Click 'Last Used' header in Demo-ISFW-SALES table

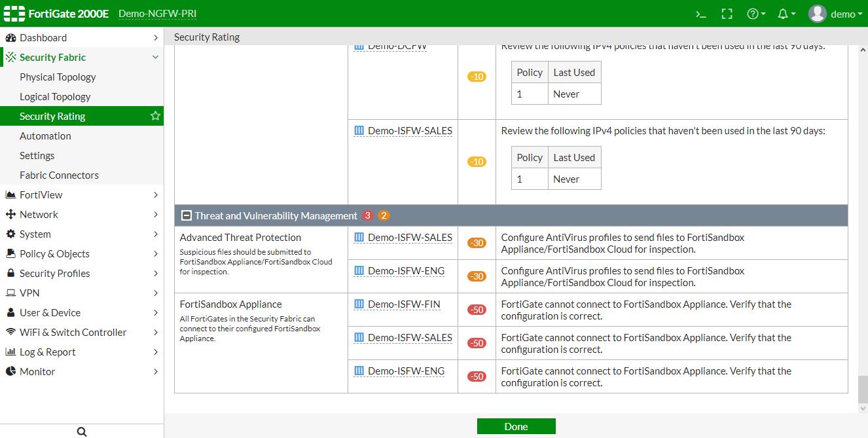(574, 158)
